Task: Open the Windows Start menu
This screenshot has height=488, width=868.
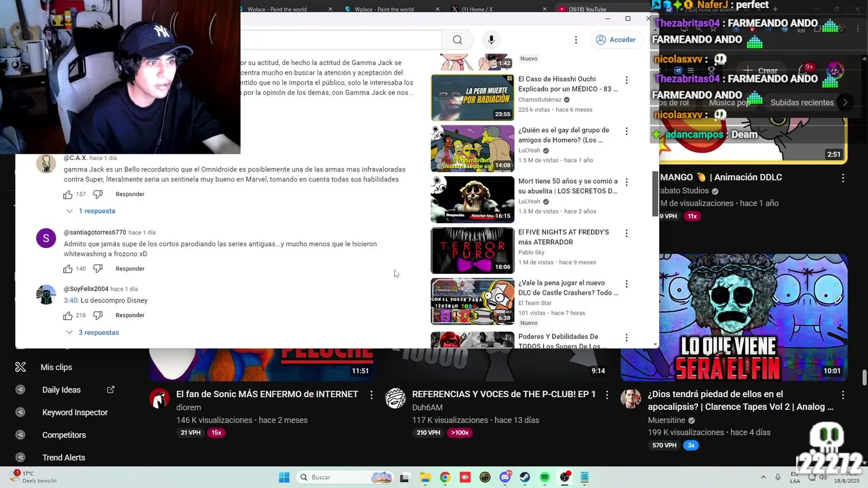Action: point(284,477)
